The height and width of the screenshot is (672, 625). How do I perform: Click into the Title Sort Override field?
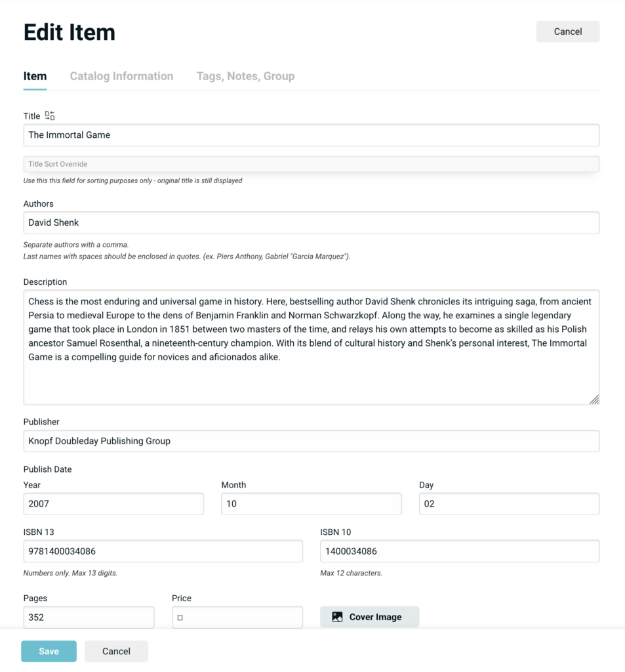(x=311, y=164)
